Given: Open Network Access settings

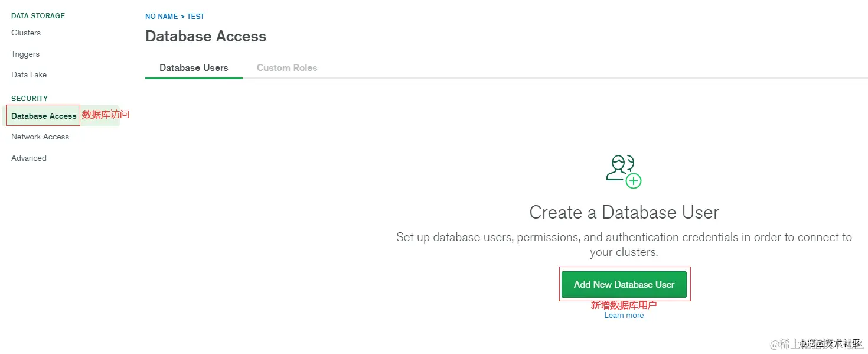Looking at the screenshot, I should [x=40, y=137].
